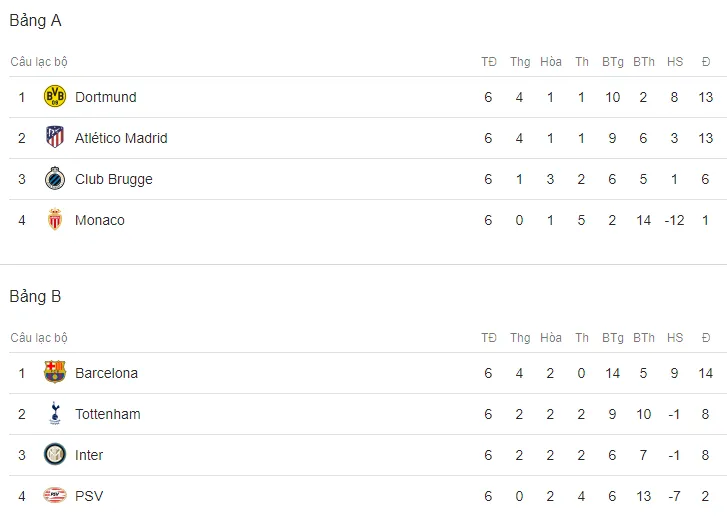The image size is (727, 522).
Task: Open the Atlético Madrid team link
Action: point(121,138)
